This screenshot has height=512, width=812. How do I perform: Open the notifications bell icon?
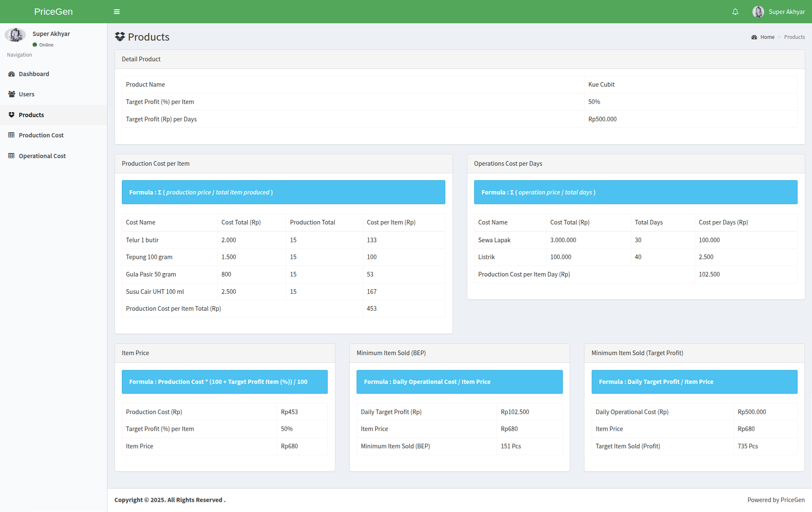pyautogui.click(x=735, y=12)
